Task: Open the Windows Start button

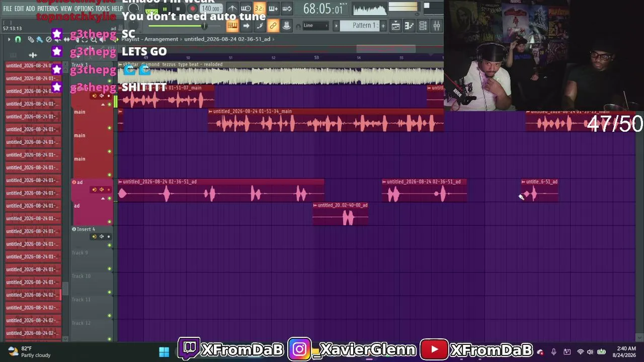Action: point(164,351)
